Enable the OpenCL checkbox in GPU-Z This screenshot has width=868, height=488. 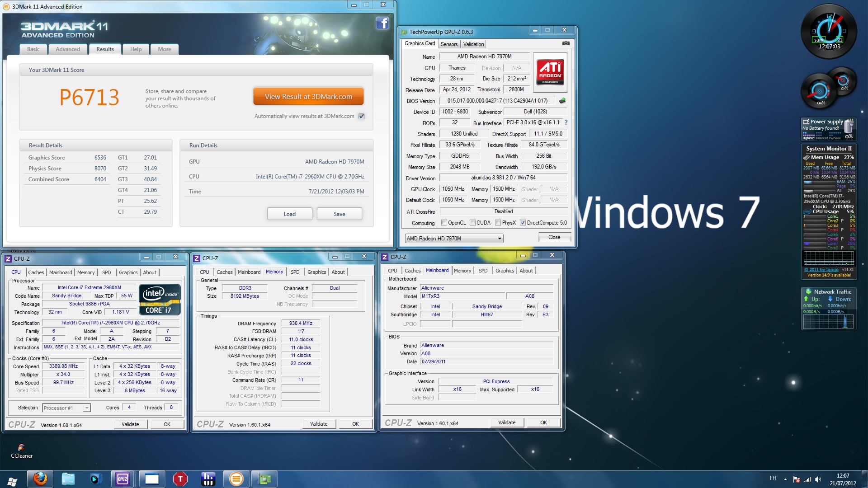click(444, 223)
